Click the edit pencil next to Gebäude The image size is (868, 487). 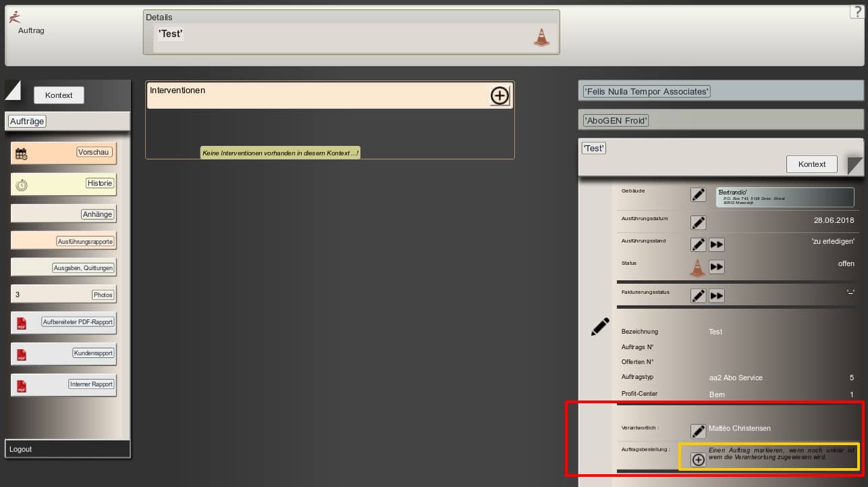(698, 195)
